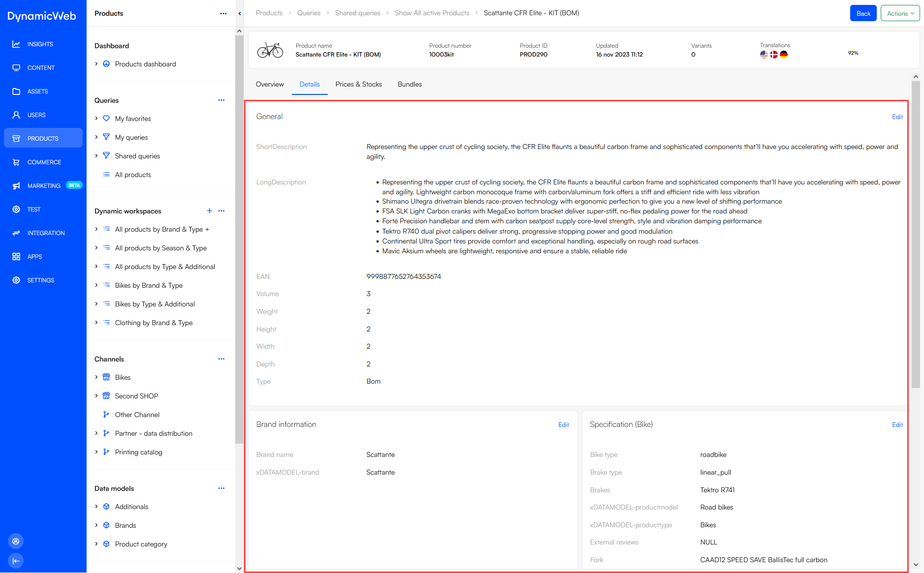Edit Specification (Bike) section
The image size is (924, 573).
(x=897, y=425)
